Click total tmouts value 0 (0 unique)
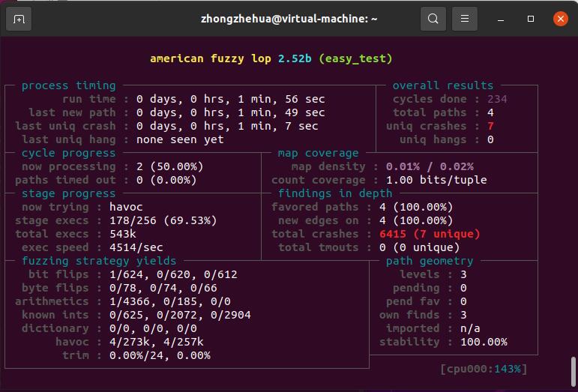 coord(420,247)
